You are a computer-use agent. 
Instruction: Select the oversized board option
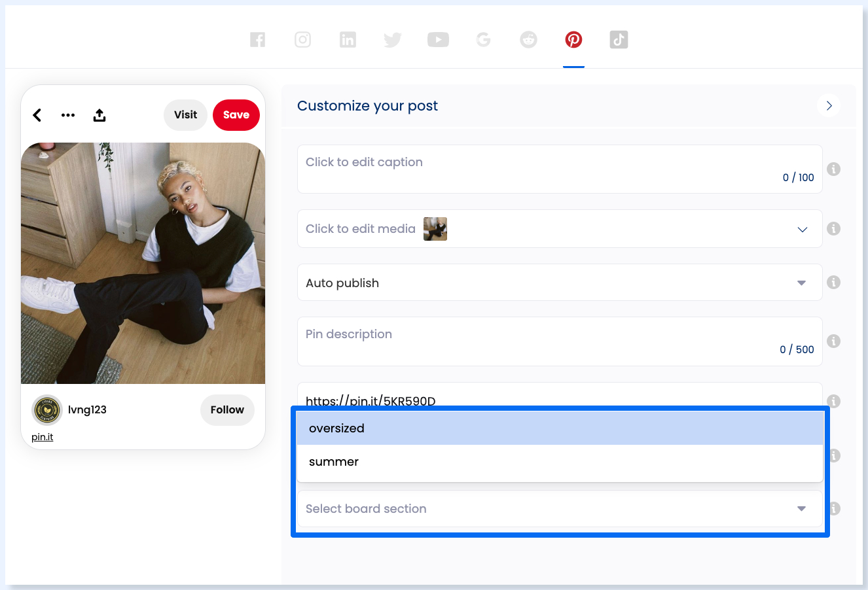point(560,428)
